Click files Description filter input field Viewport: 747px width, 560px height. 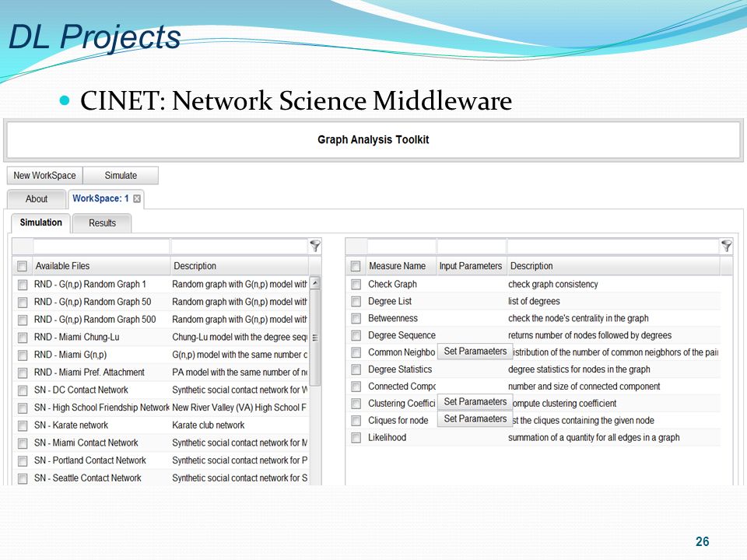click(240, 247)
